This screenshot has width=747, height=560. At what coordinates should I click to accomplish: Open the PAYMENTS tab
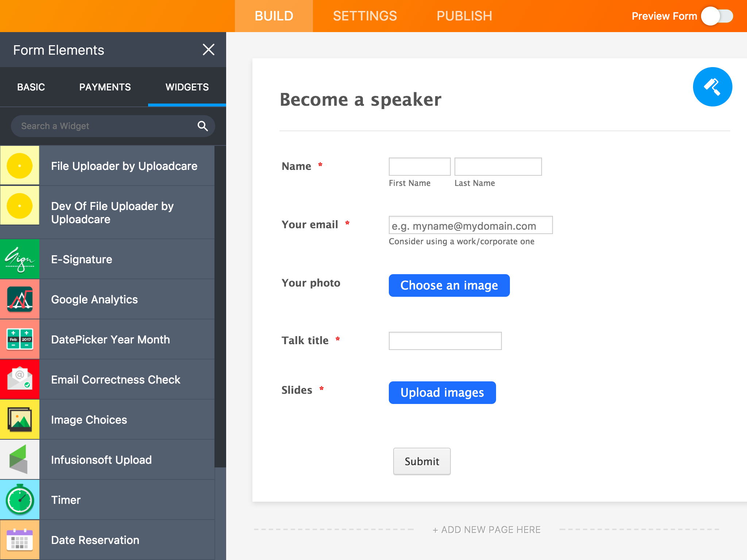tap(105, 87)
